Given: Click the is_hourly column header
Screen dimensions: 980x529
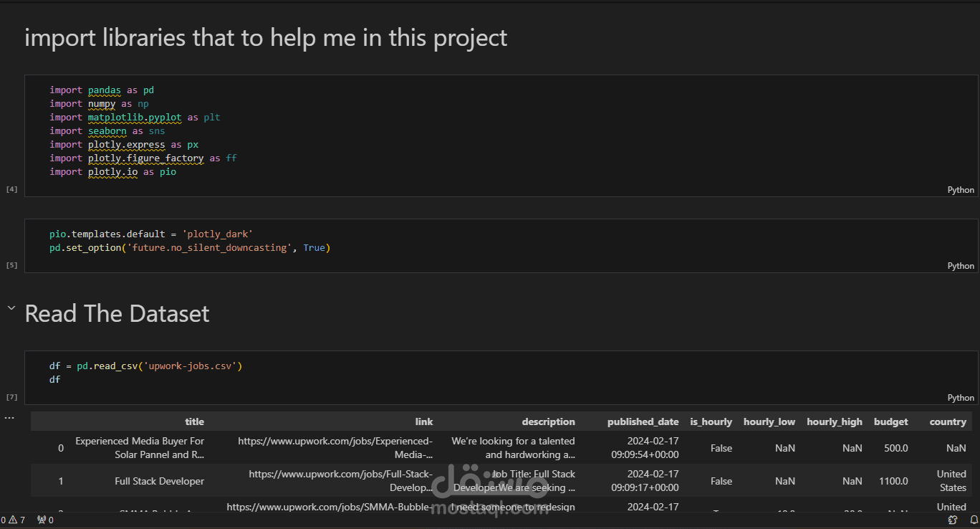Looking at the screenshot, I should (x=711, y=422).
